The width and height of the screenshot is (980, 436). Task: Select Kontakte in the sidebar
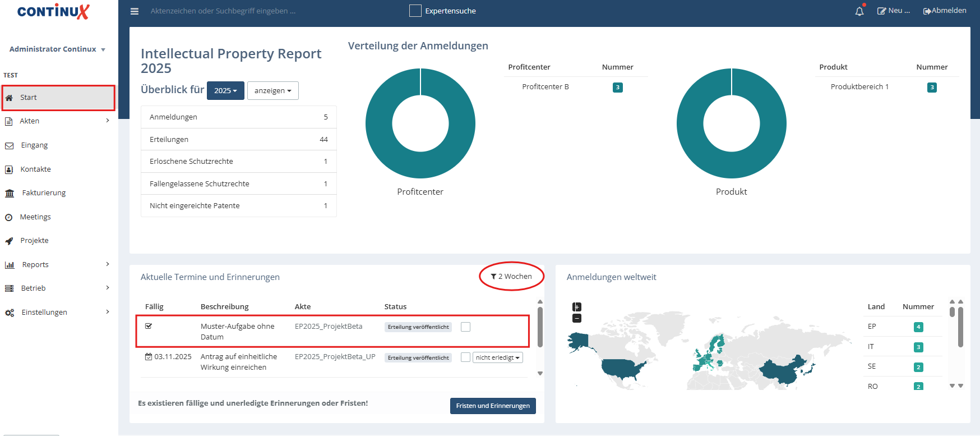(x=35, y=169)
